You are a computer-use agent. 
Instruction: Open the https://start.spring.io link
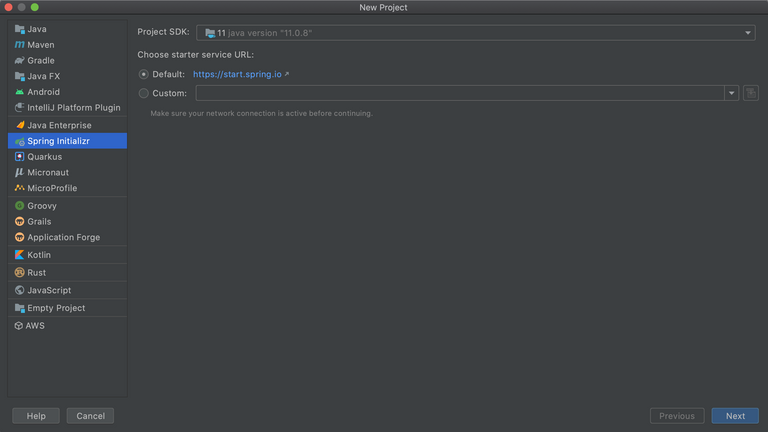[237, 74]
